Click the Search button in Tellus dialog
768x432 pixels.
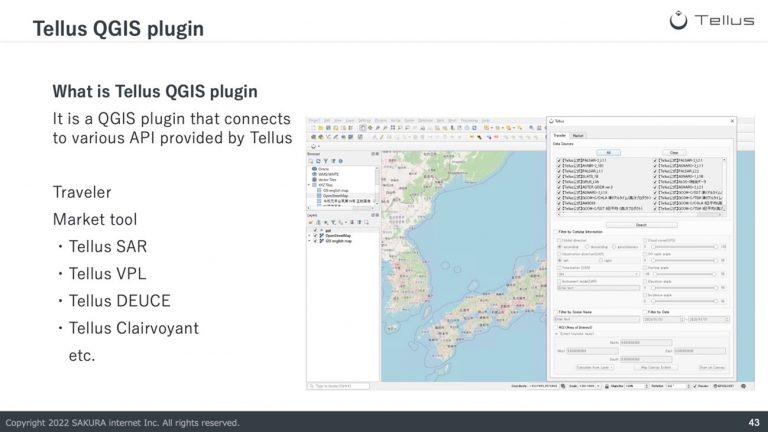641,225
